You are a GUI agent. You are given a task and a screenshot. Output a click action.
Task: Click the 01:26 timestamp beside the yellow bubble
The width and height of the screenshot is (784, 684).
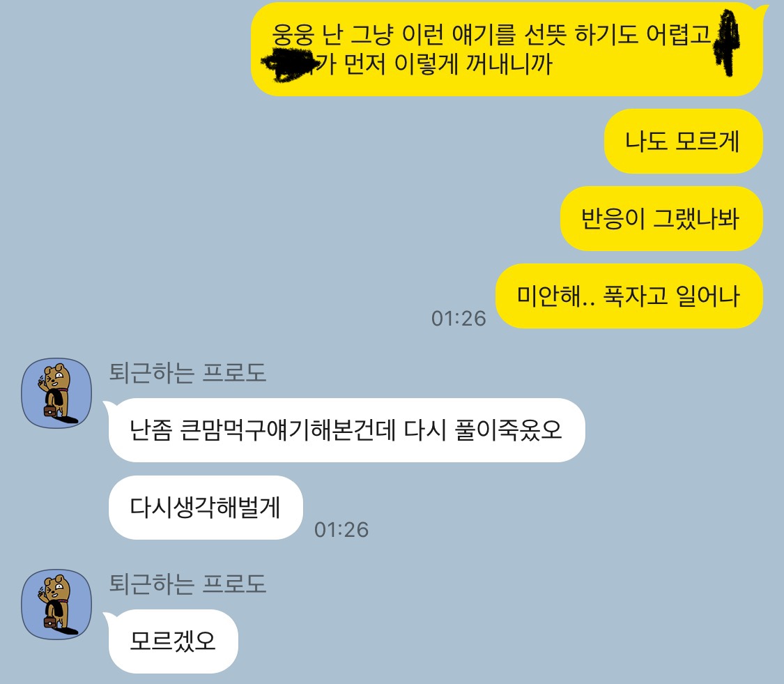coord(459,318)
